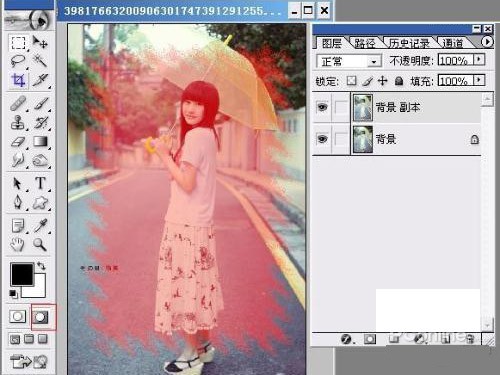Switch to the 历史记录 tab
The height and width of the screenshot is (375, 500).
pyautogui.click(x=409, y=43)
